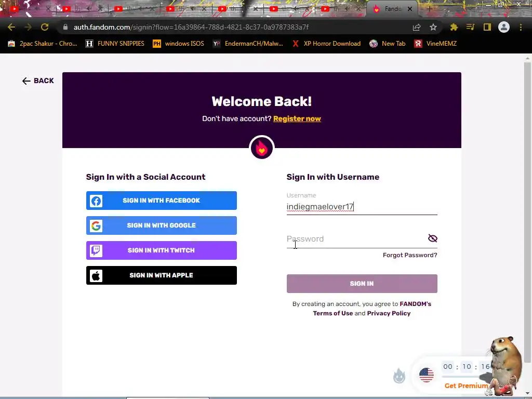
Task: Open the media control playlist icon
Action: click(470, 27)
